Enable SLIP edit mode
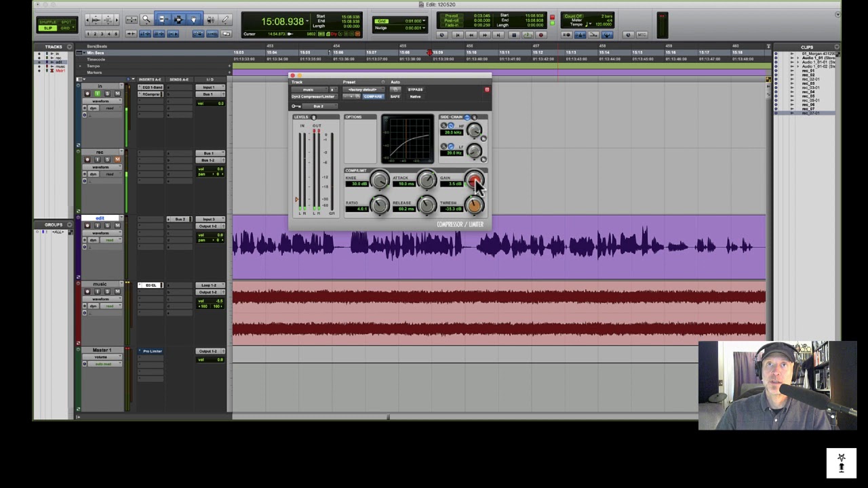868x488 pixels. [47, 28]
